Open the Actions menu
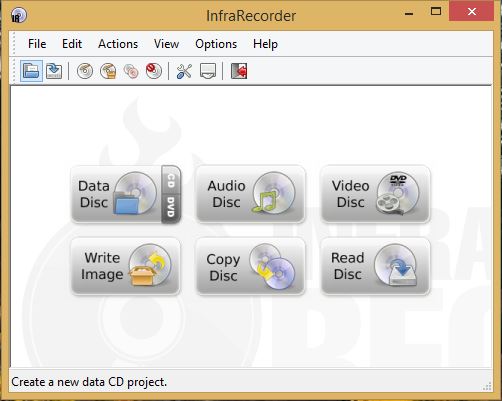This screenshot has height=401, width=502. coord(118,44)
